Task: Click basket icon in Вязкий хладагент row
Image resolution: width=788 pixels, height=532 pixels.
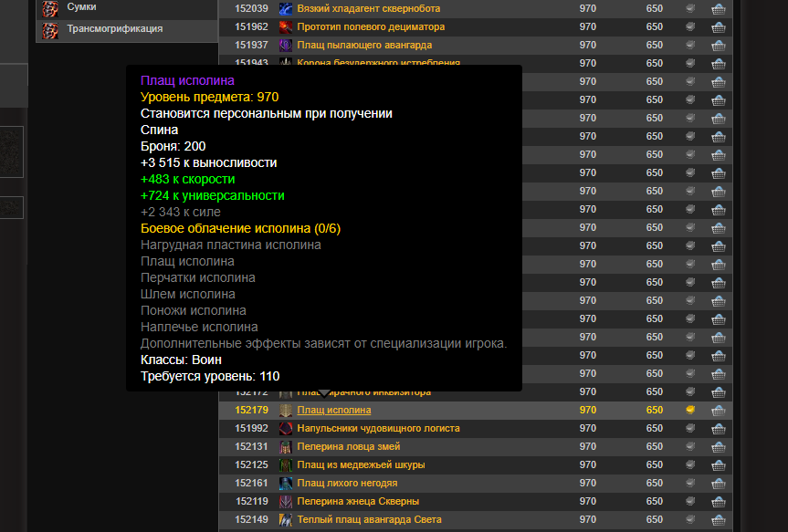Action: (x=718, y=9)
